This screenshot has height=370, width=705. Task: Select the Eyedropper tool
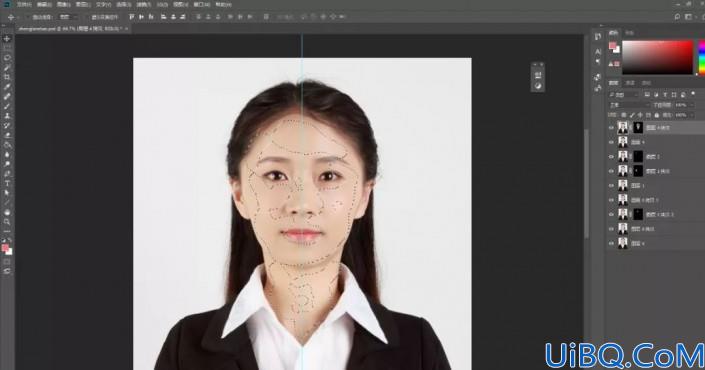7,87
